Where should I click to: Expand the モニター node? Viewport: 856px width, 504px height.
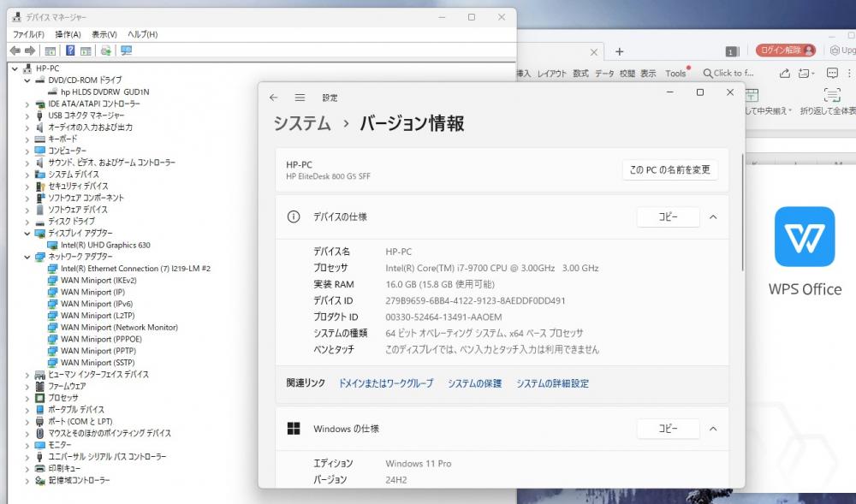coord(27,445)
